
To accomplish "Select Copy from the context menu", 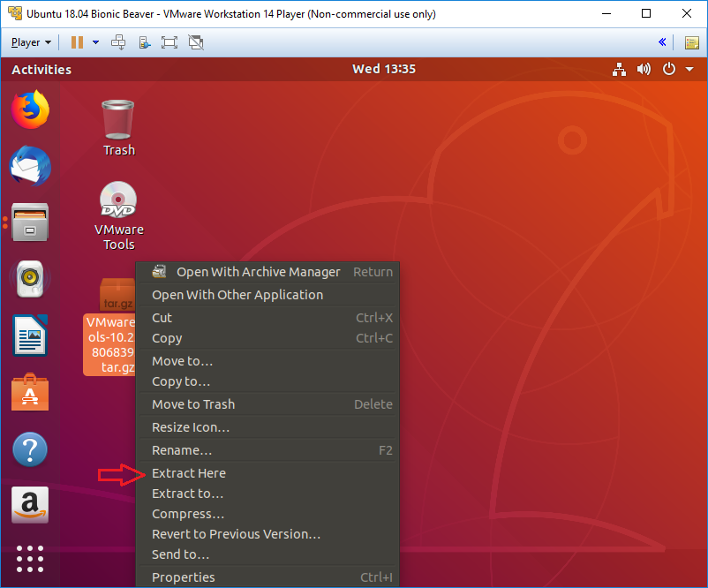I will click(267, 338).
